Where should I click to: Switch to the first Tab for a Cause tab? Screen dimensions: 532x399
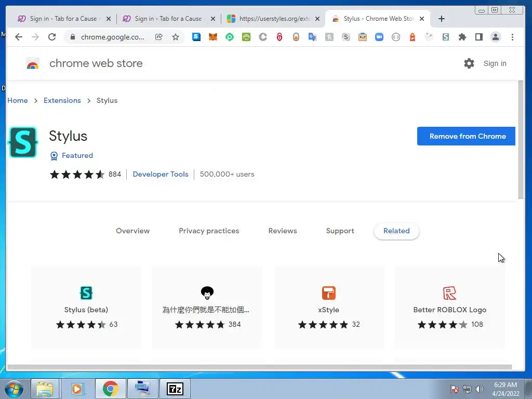(63, 19)
